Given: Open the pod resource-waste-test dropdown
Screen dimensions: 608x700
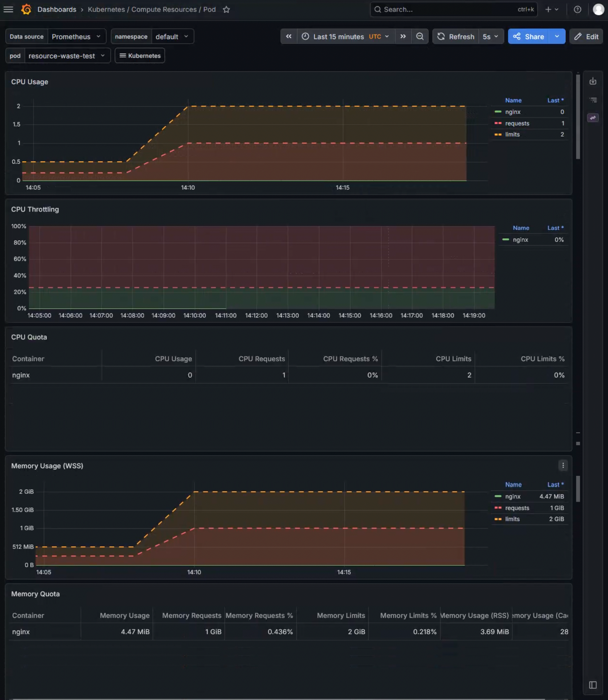Looking at the screenshot, I should coord(67,55).
